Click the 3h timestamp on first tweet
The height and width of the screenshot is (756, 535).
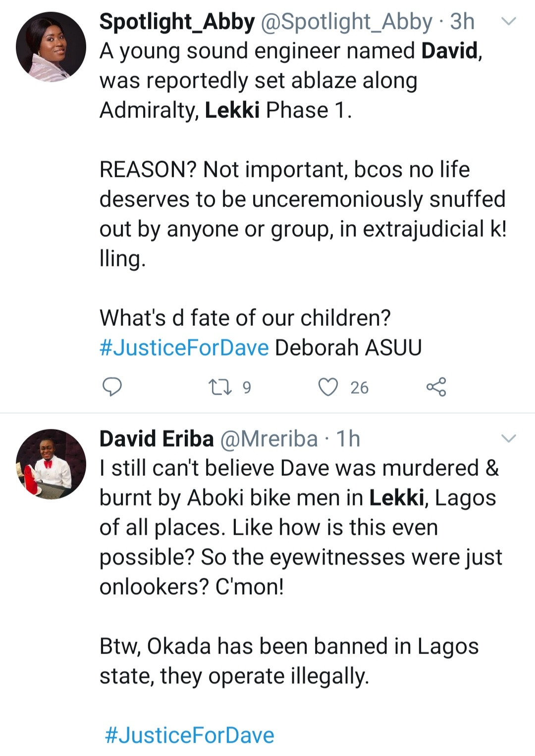click(462, 22)
